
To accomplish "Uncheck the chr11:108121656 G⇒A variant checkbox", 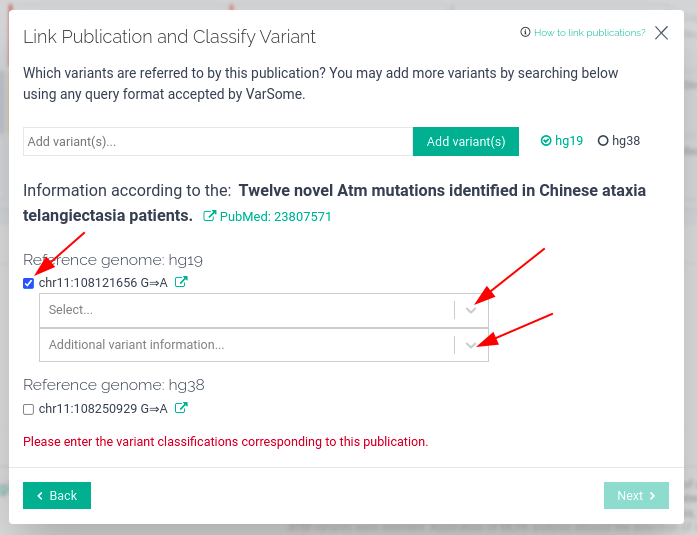I will (28, 283).
